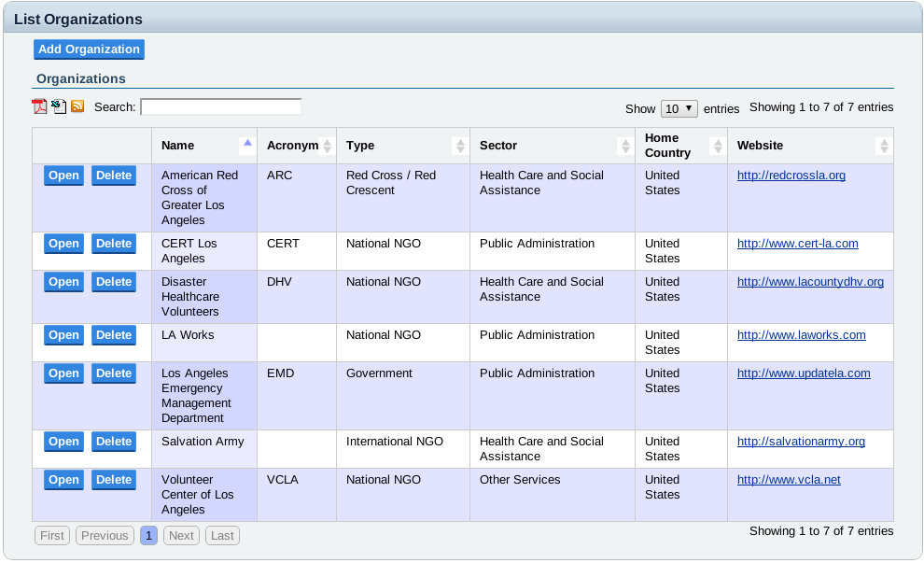Open the CERT Los Angeles record
The width and height of the screenshot is (924, 563).
coord(63,244)
